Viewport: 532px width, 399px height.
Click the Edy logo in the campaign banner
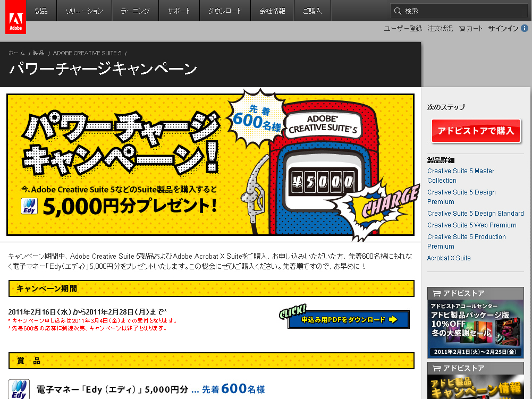(30, 206)
